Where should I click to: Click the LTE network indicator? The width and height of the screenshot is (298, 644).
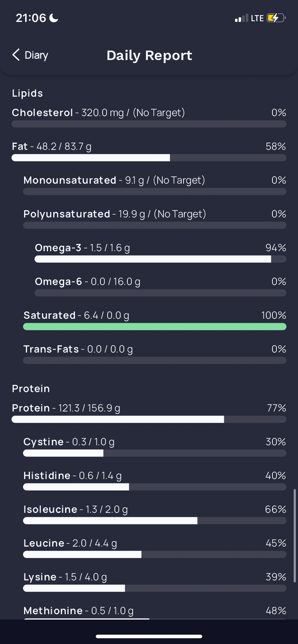click(257, 18)
